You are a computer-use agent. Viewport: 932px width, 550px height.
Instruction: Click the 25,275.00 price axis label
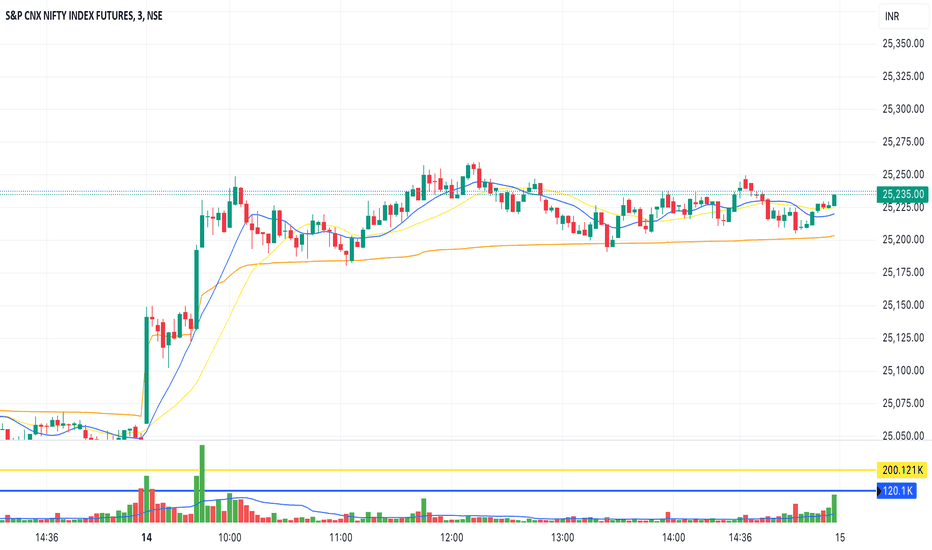click(x=903, y=142)
